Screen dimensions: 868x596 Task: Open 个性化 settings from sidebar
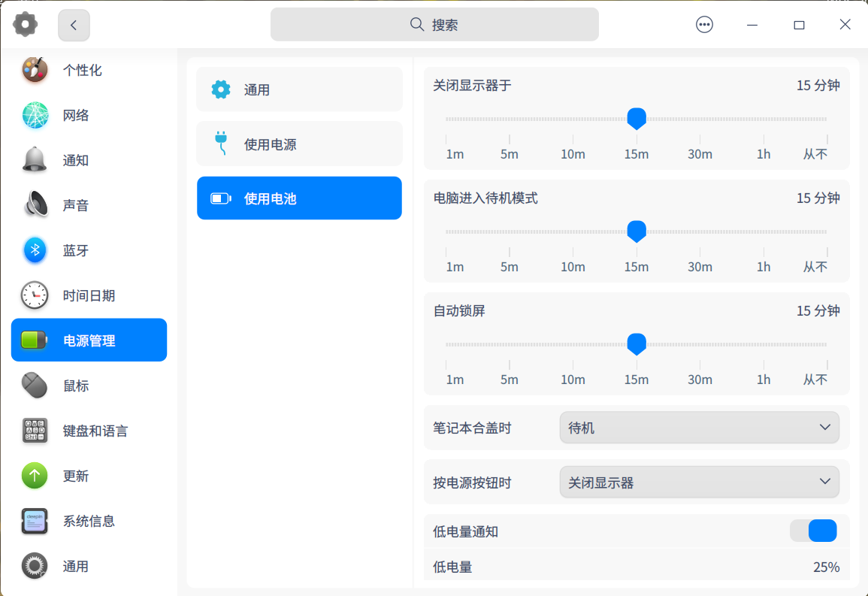[89, 70]
